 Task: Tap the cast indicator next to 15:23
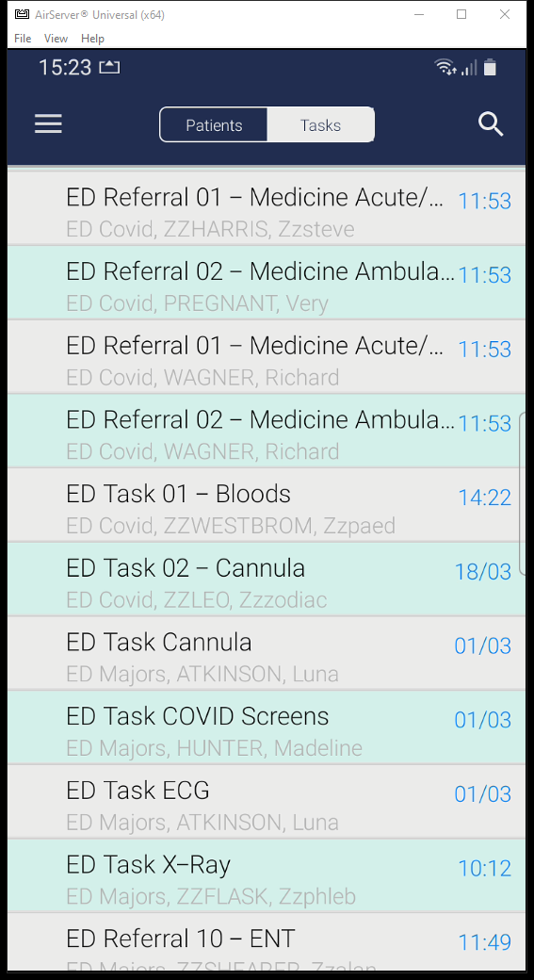point(109,67)
